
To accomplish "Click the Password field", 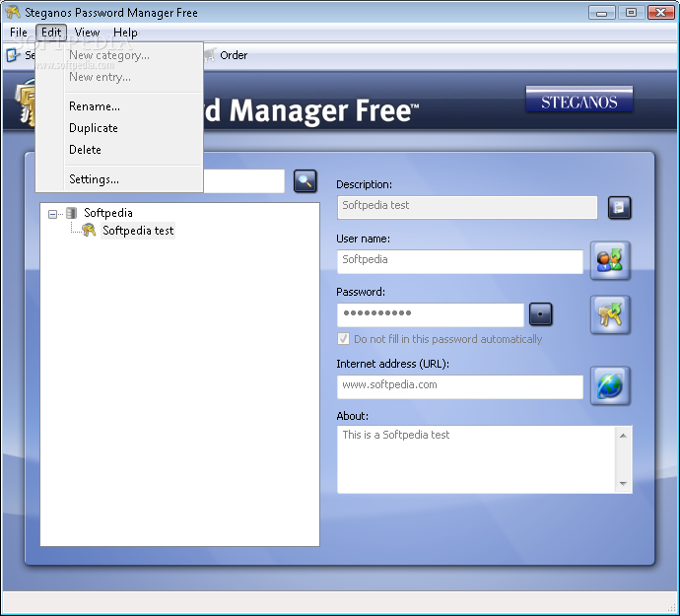I will coord(431,314).
